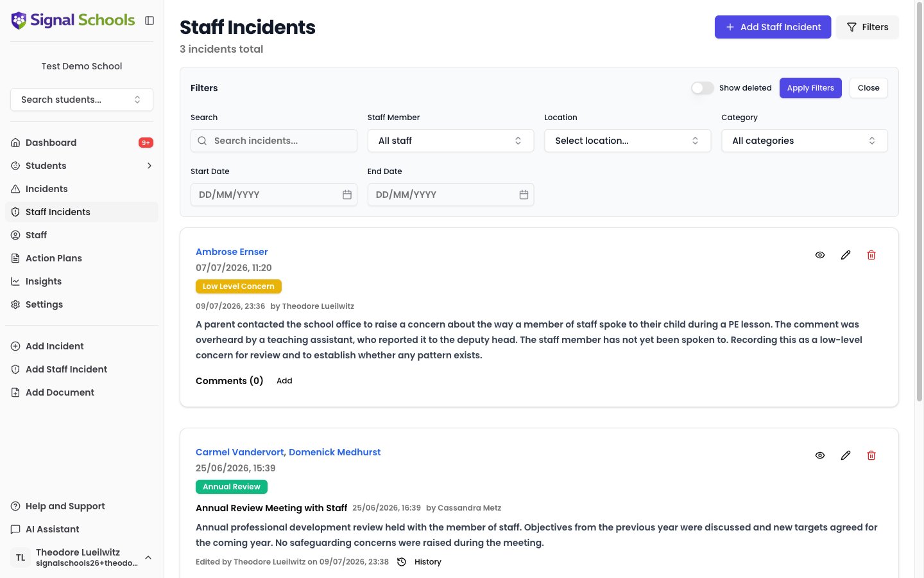Click Add Incident sidebar shortcut

81,346
